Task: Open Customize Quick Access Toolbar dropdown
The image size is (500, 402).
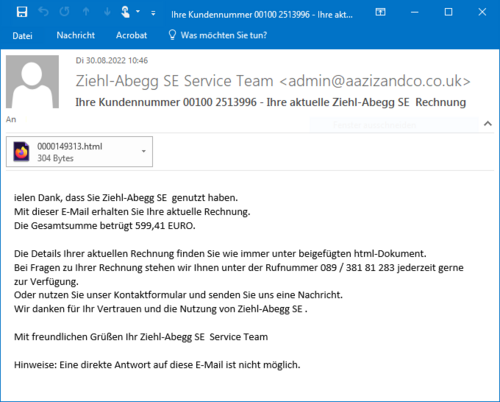Action: point(153,13)
